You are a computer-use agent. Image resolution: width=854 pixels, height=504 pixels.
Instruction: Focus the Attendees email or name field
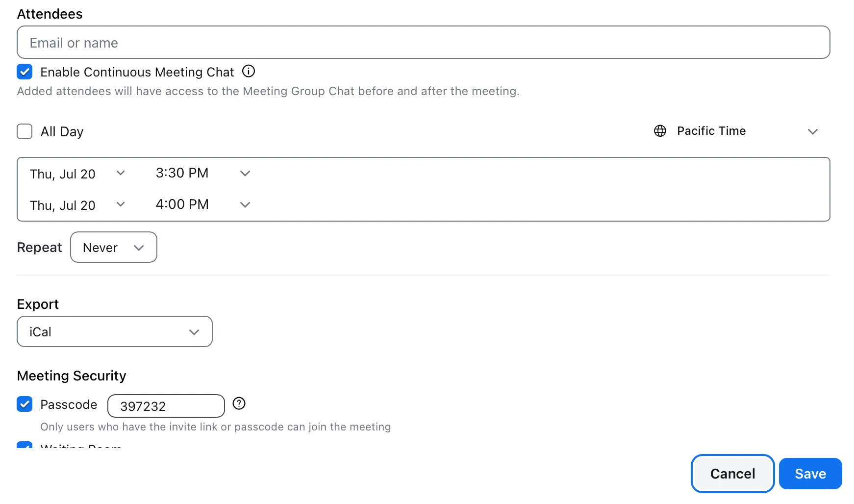pyautogui.click(x=423, y=43)
